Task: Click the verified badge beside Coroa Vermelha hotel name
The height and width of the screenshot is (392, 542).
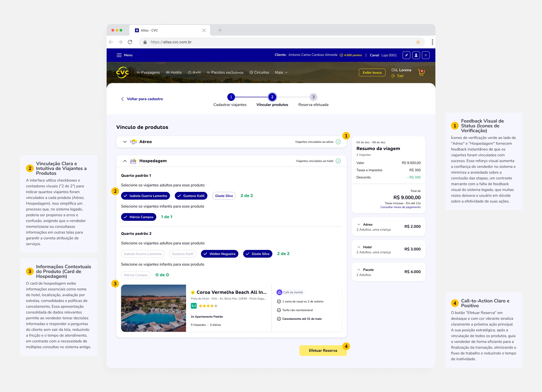Action: pyautogui.click(x=193, y=293)
